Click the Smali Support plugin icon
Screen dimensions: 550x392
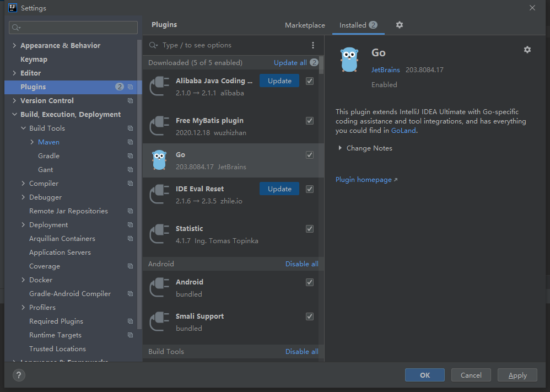point(159,321)
